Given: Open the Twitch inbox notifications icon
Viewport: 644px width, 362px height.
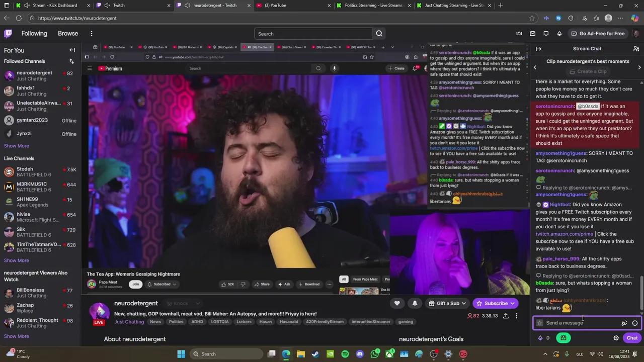Looking at the screenshot, I should pos(532,34).
